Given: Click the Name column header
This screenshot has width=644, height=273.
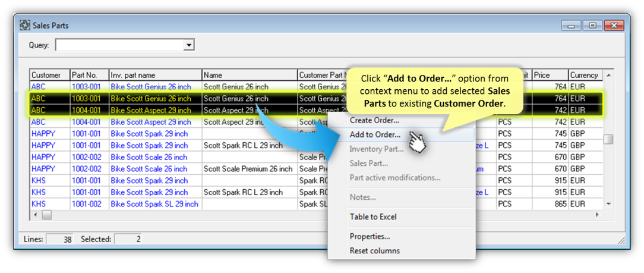Looking at the screenshot, I should pos(250,76).
